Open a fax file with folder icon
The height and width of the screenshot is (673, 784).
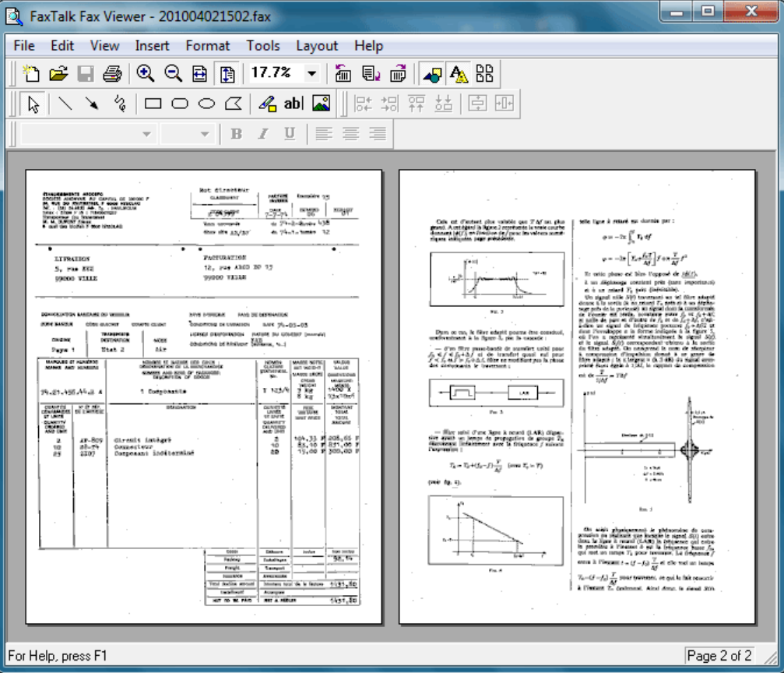[58, 73]
